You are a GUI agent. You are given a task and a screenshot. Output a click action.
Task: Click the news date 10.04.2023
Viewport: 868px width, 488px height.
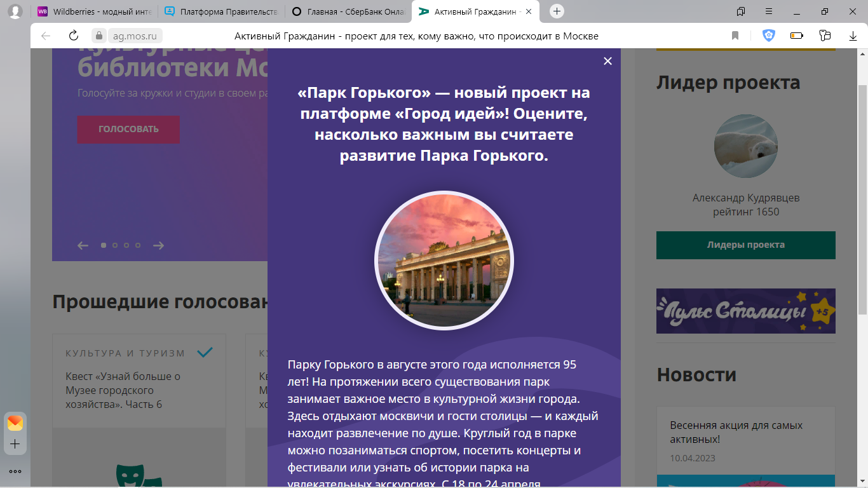point(693,457)
